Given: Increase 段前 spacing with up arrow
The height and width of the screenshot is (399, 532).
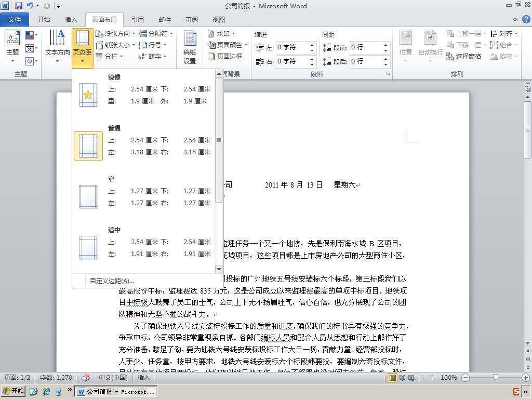Looking at the screenshot, I should point(386,45).
